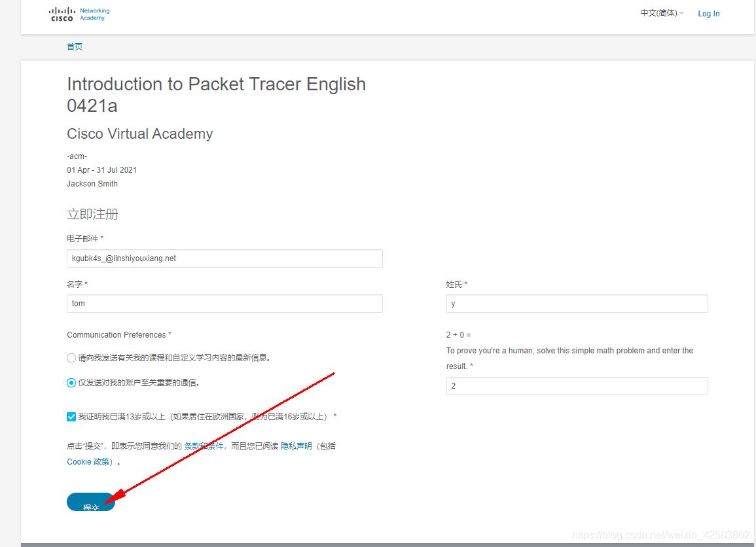The image size is (756, 547).
Task: Focus the 姓氏 last name field
Action: (x=577, y=304)
